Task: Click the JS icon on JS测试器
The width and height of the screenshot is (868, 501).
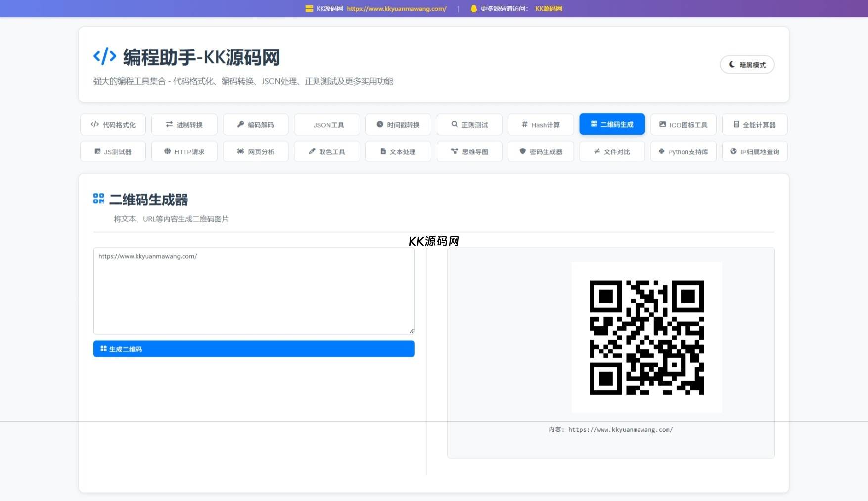Action: pos(97,151)
